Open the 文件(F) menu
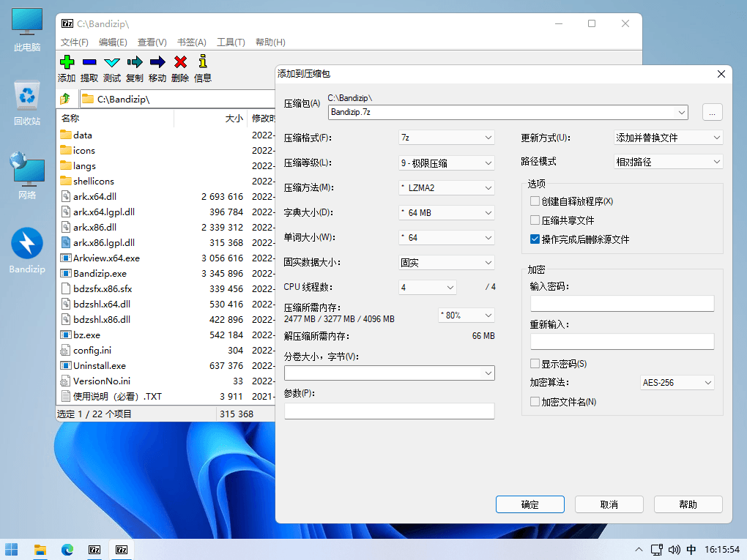This screenshot has height=560, width=747. (74, 42)
